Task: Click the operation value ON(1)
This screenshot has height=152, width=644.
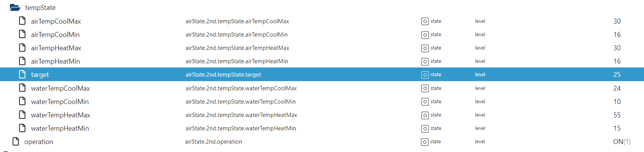Action: (x=622, y=142)
